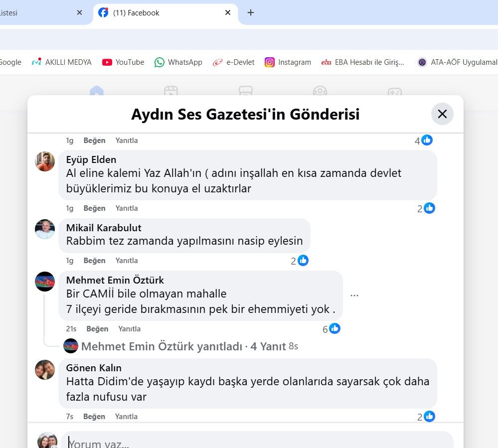Toggle like on Eyüp Elden's comment
Image resolution: width=498 pixels, height=448 pixels.
pyautogui.click(x=94, y=208)
